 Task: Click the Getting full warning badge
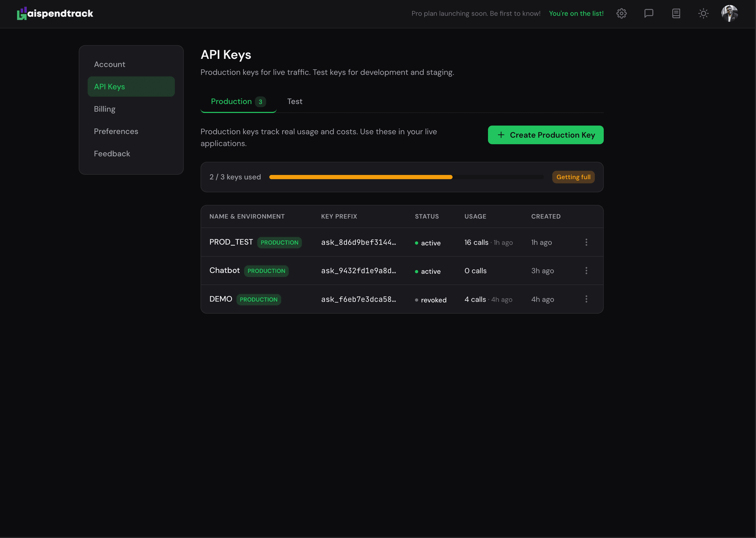click(573, 177)
